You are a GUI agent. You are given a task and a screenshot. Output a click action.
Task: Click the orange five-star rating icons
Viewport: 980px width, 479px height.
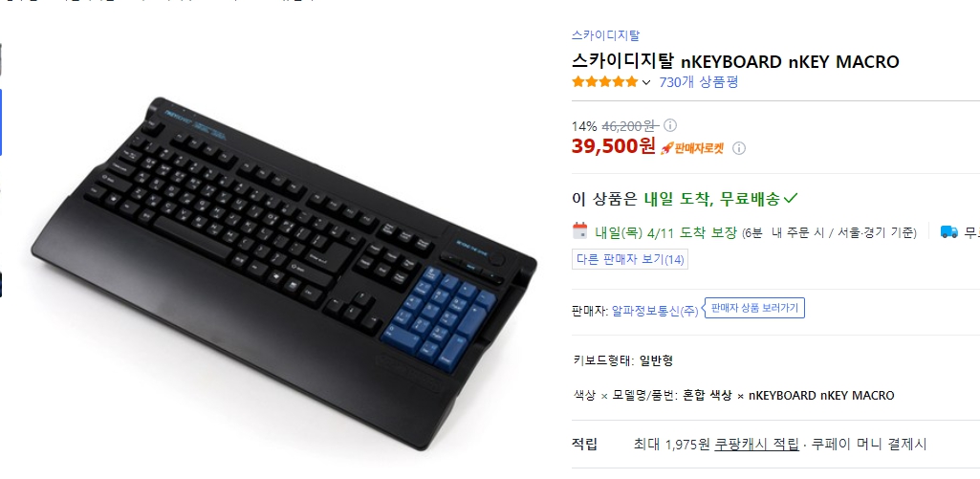click(604, 82)
